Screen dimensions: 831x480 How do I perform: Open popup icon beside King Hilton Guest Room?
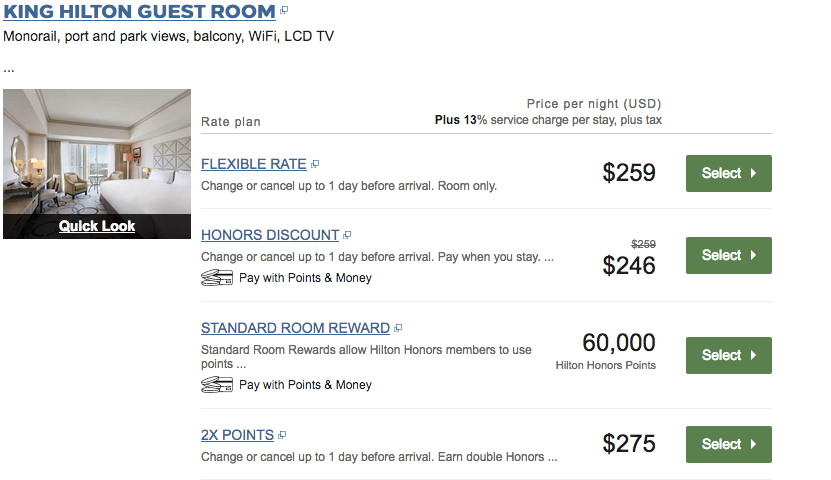pos(284,10)
